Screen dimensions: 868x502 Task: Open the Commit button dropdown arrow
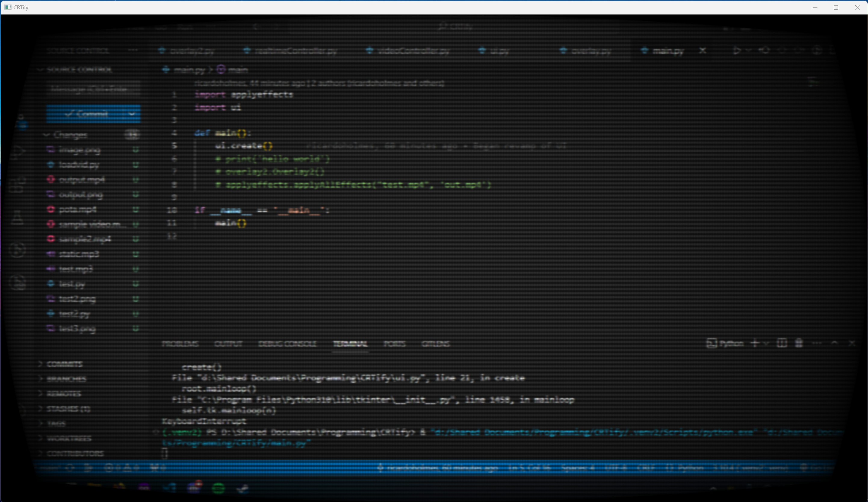[x=132, y=114]
